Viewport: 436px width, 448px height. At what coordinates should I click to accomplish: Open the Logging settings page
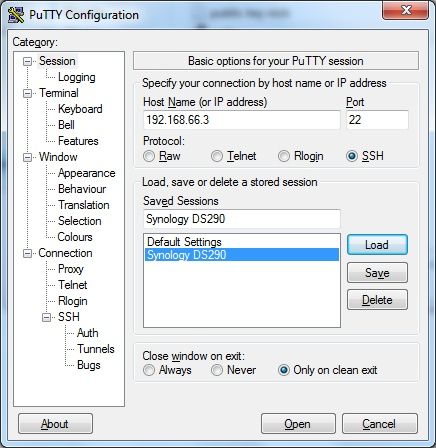pos(77,77)
